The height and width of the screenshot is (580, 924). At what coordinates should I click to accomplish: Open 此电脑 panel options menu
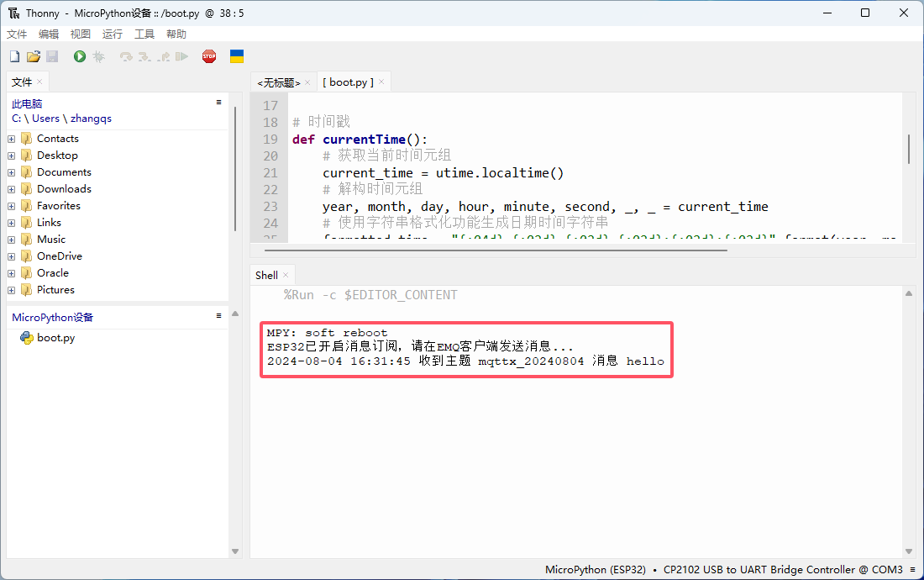(219, 103)
